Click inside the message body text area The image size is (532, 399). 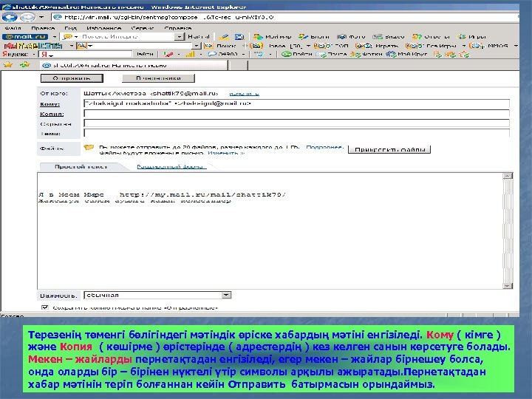coord(270,231)
